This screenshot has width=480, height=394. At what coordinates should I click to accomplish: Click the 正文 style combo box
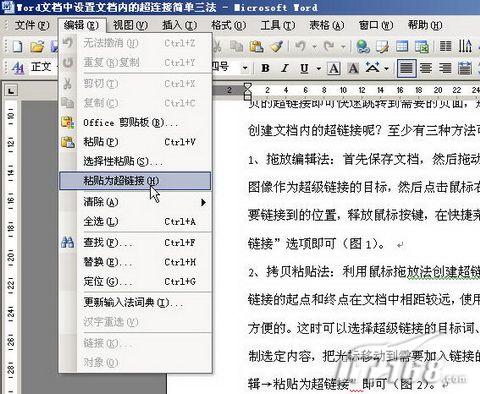pos(41,68)
